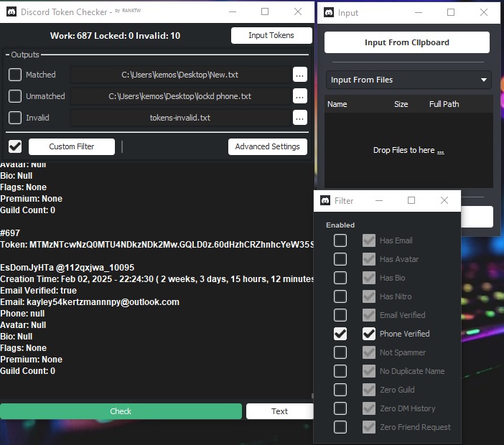Click the grayed value checkbox next to Has Email
504x445 pixels.
369,240
